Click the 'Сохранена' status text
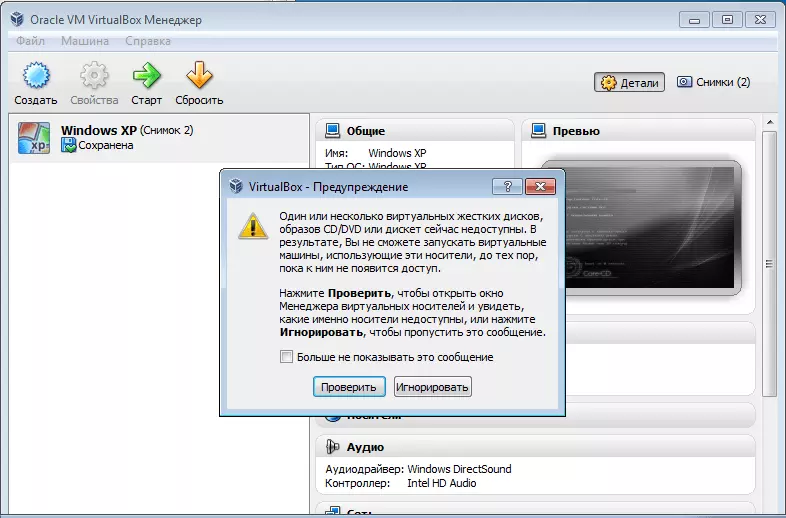Viewport: 786px width, 518px height. pos(106,145)
